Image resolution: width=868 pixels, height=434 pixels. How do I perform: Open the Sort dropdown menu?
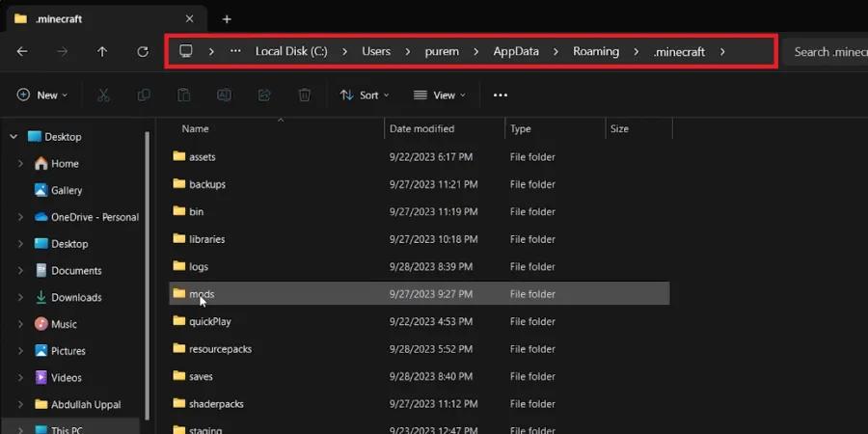click(365, 95)
